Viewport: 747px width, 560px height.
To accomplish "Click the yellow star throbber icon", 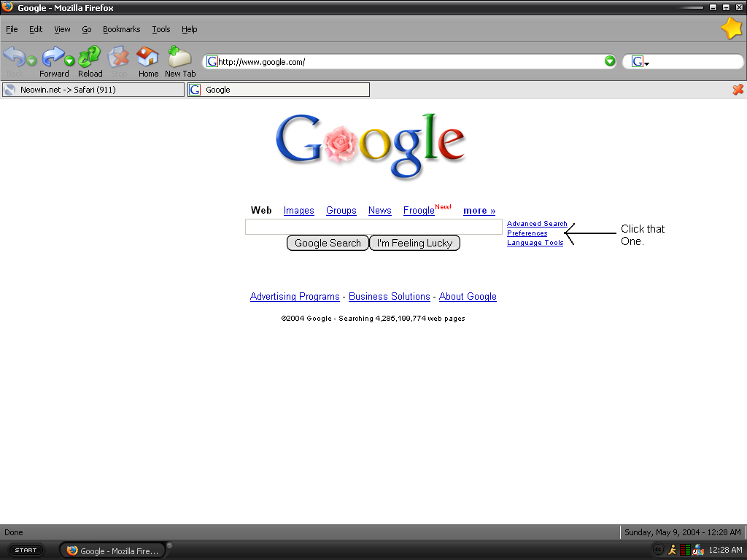I will click(x=732, y=28).
